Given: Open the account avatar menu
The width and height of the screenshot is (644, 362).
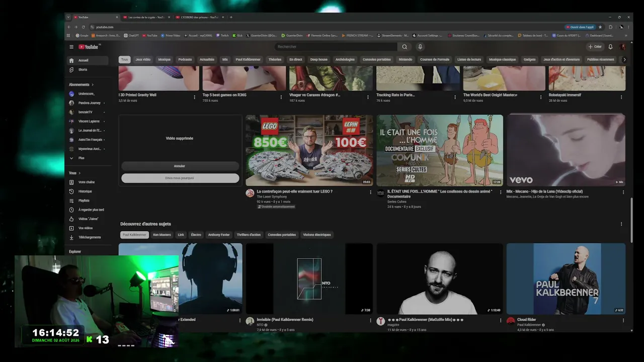Looking at the screenshot, I should 622,47.
